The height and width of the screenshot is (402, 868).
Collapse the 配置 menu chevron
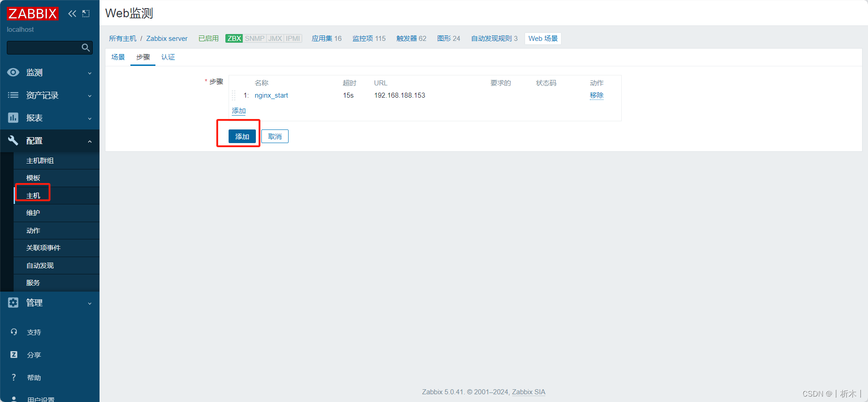90,141
